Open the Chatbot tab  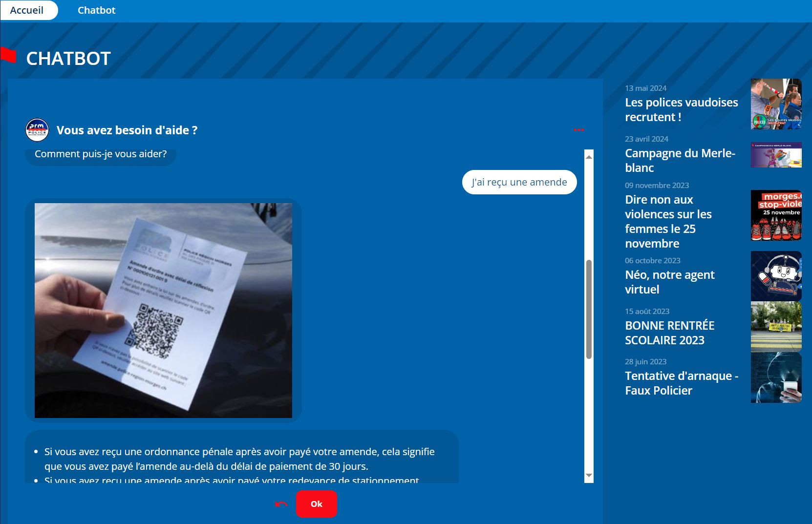point(96,10)
